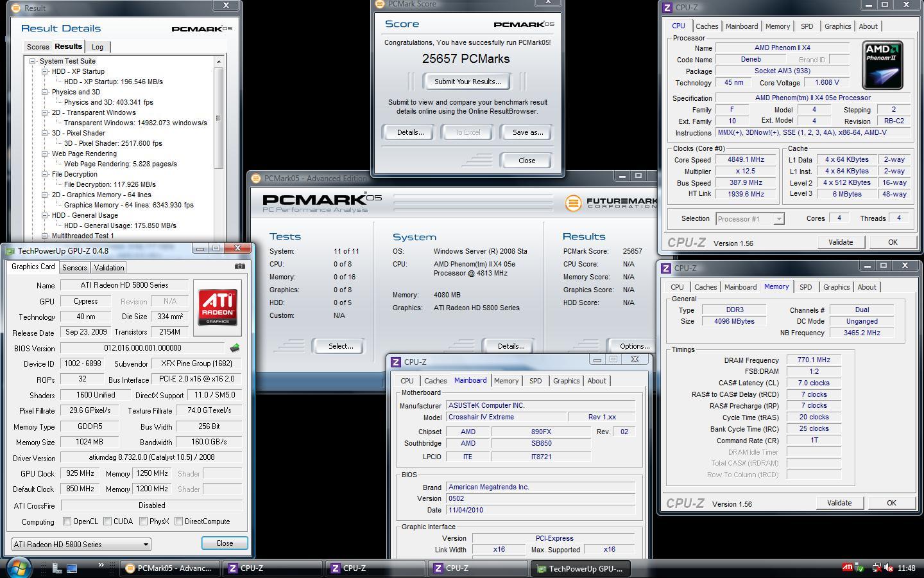Collapse the Physics and 3D node
The height and width of the screenshot is (578, 924).
45,92
